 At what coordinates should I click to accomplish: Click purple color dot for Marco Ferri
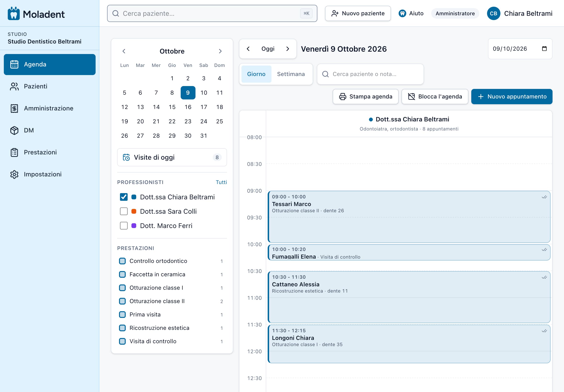click(x=134, y=225)
